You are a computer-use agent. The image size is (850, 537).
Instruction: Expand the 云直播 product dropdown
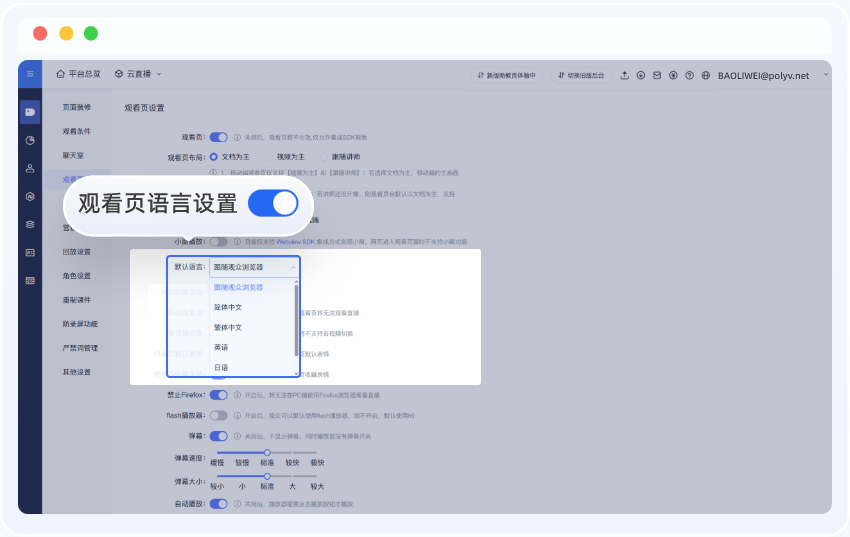[x=138, y=74]
